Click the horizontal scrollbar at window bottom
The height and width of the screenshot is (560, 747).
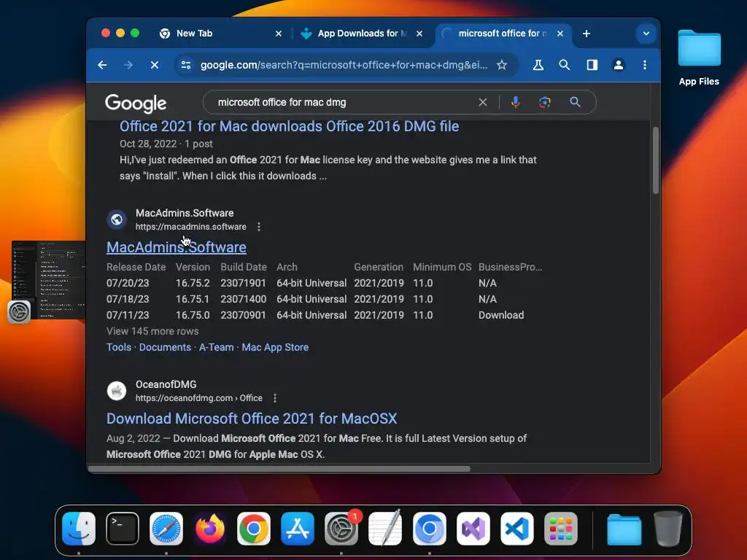pyautogui.click(x=279, y=469)
